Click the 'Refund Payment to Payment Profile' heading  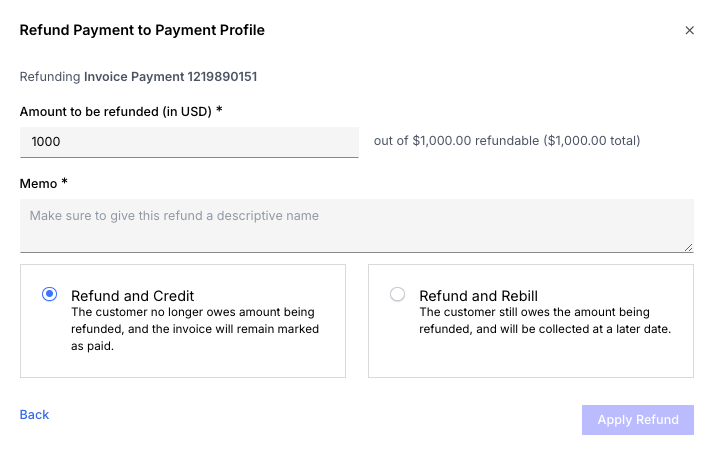[x=142, y=30]
